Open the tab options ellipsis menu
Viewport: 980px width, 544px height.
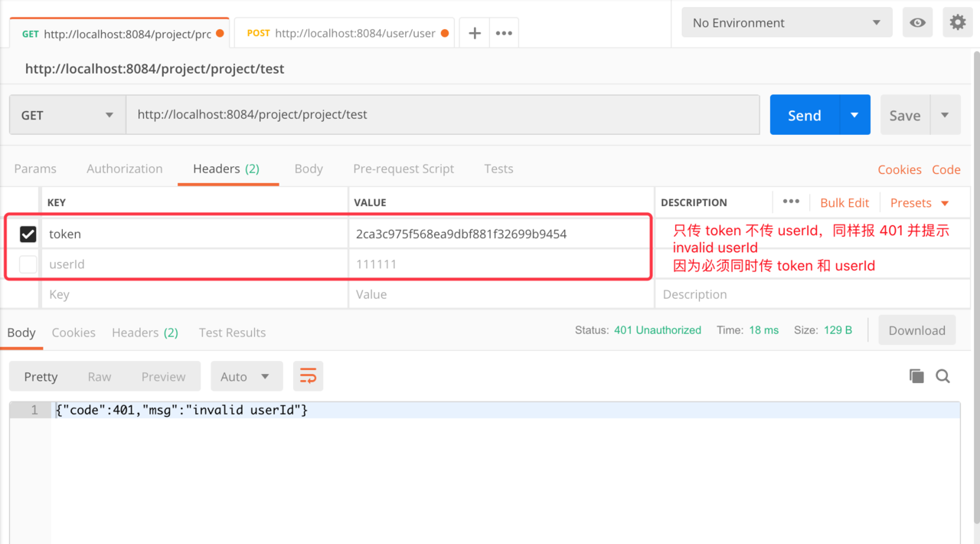pos(504,33)
